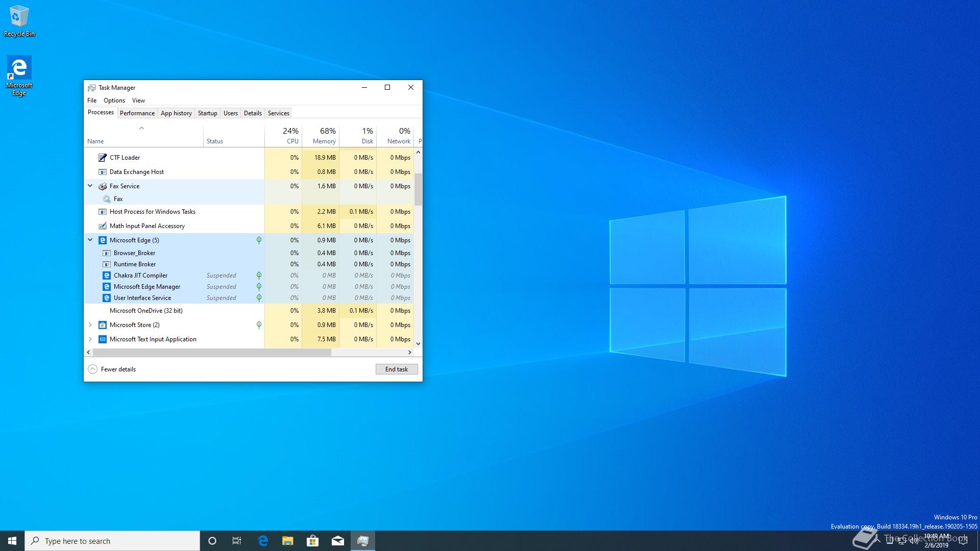Click green leaf icon on Microsoft Edge row
Image resolution: width=980 pixels, height=551 pixels.
pos(259,240)
